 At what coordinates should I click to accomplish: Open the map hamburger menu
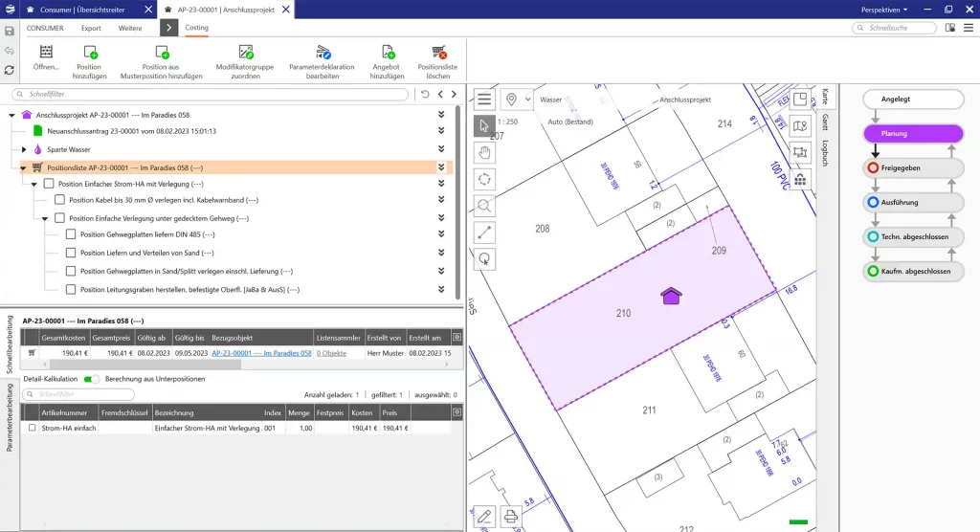(485, 100)
